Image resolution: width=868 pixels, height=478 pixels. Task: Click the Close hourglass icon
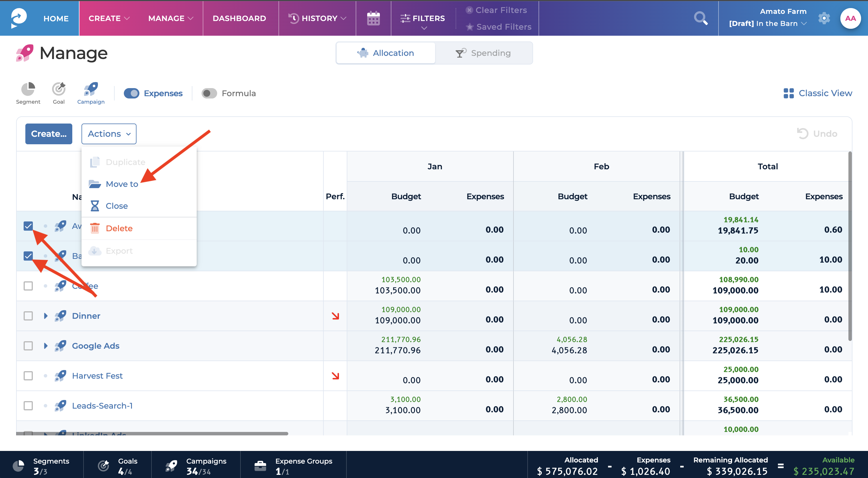[95, 206]
